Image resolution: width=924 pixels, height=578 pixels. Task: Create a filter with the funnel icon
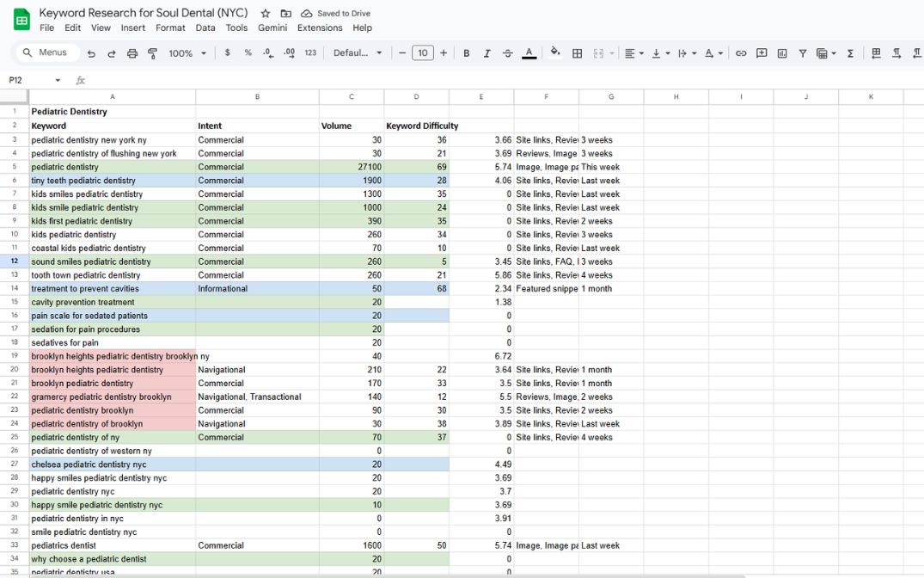click(803, 53)
